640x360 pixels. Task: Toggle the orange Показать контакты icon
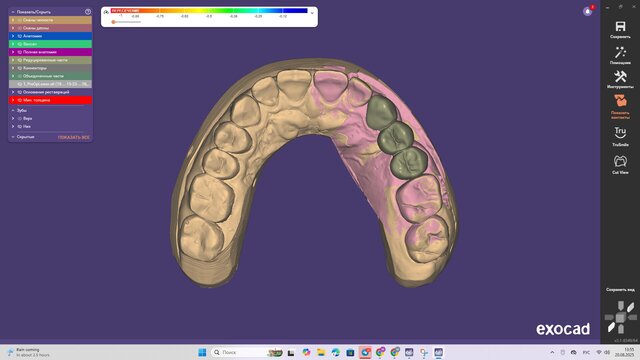click(620, 100)
